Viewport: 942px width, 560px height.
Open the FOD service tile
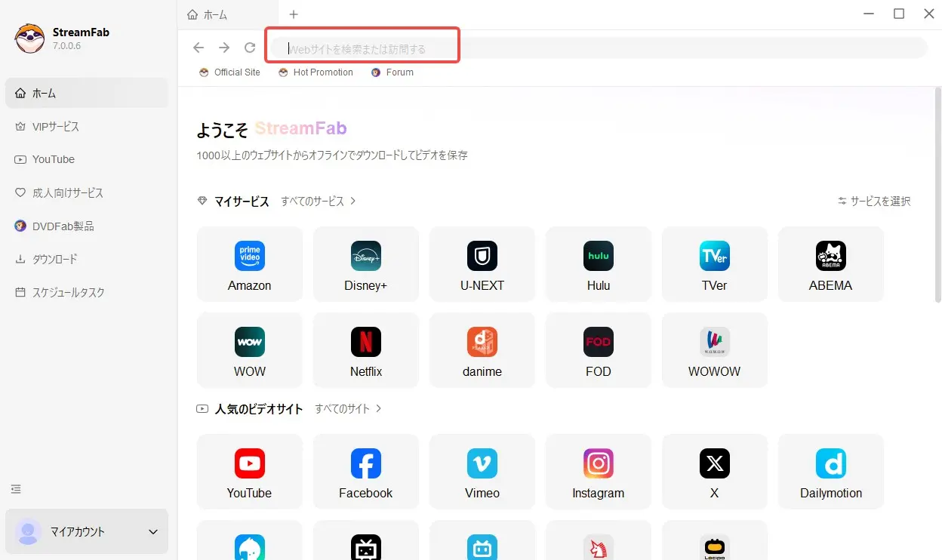pos(598,350)
